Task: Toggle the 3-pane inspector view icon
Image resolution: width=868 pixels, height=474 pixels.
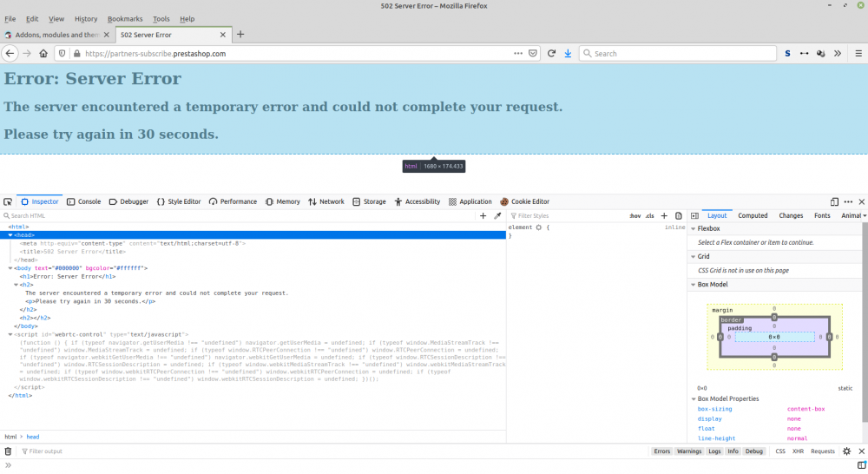Action: pos(694,216)
